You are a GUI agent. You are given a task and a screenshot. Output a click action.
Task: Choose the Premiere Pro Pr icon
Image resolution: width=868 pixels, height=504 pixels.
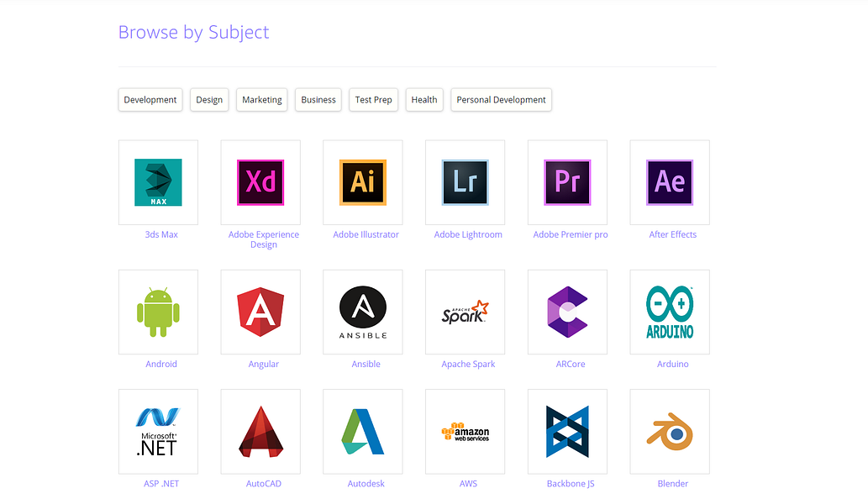point(567,182)
